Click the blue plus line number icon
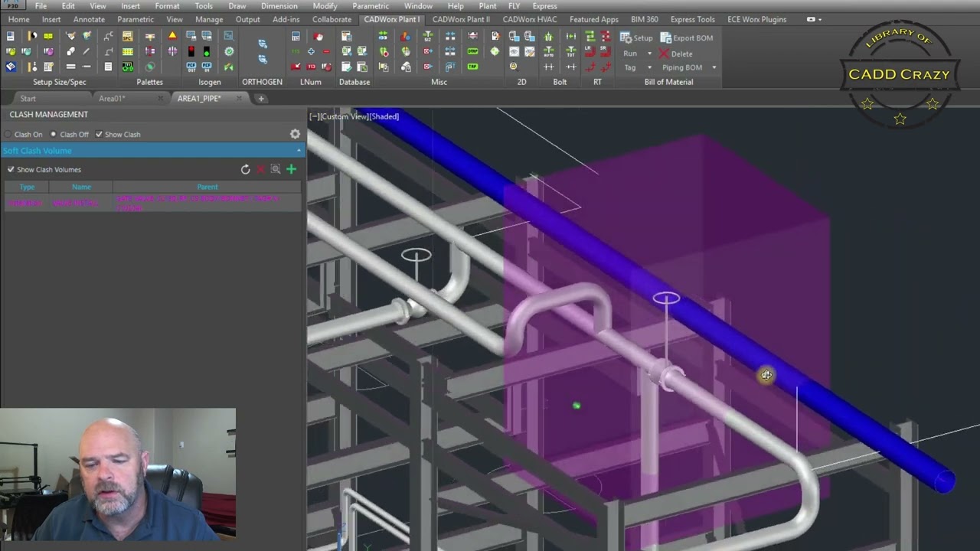Viewport: 980px width, 551px height. click(x=311, y=51)
